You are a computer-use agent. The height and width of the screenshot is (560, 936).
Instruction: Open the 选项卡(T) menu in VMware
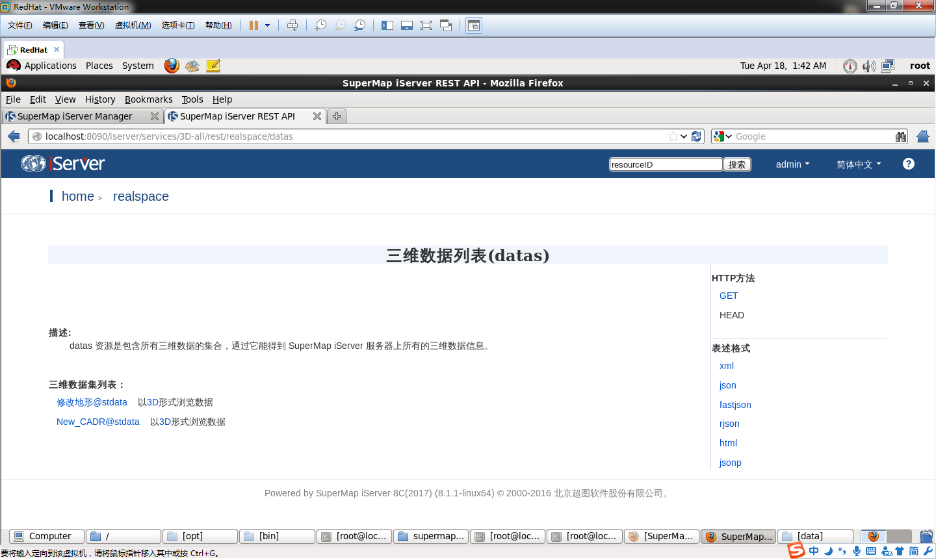tap(178, 25)
